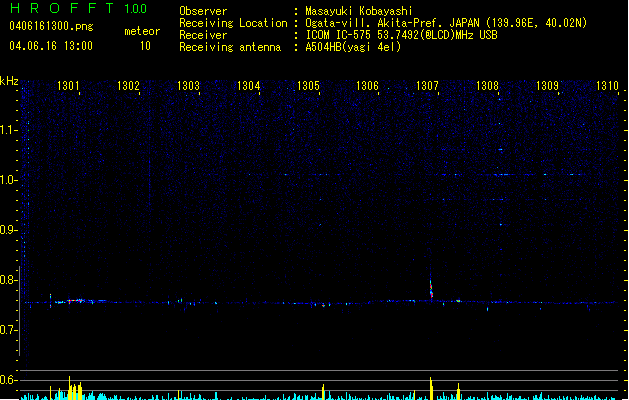
Task: Click the 1302 time marker
Action: tap(128, 86)
